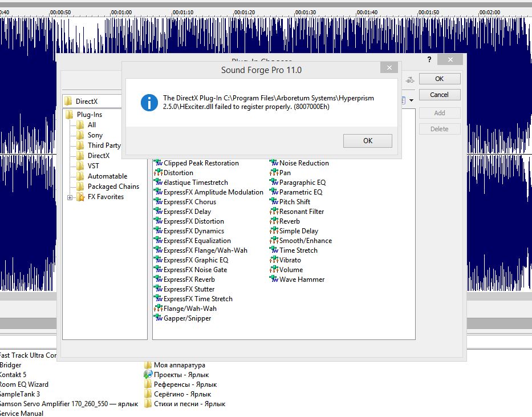Select ExpressFX Chorus plug-in icon
This screenshot has width=532, height=417.
158,201
